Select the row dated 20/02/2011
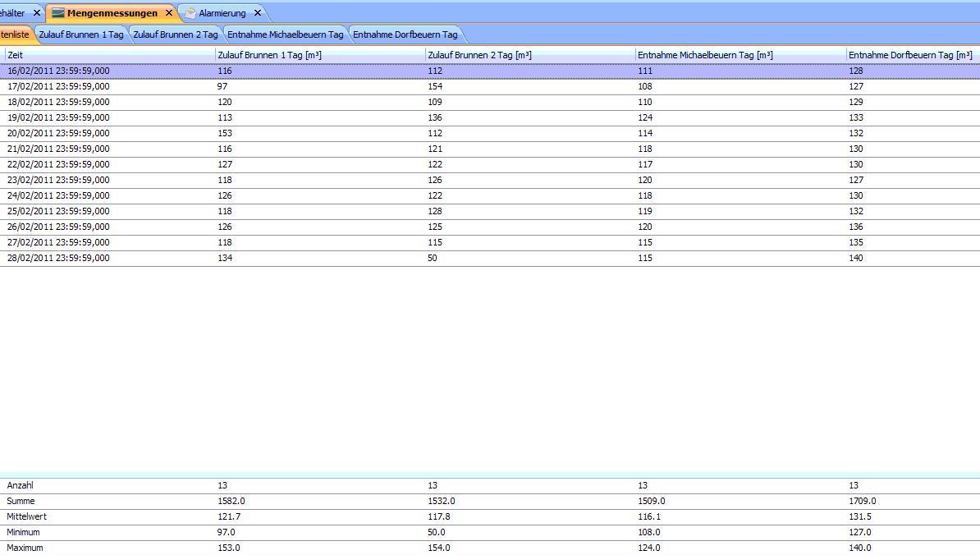The image size is (980, 555). (x=58, y=133)
